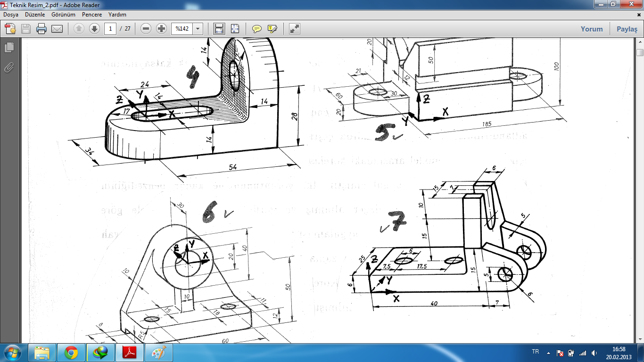Open the Pencere menu
This screenshot has height=362, width=644.
92,15
